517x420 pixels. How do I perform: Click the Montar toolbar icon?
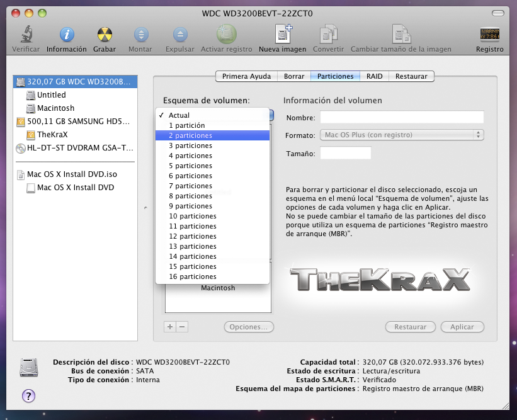(x=141, y=34)
